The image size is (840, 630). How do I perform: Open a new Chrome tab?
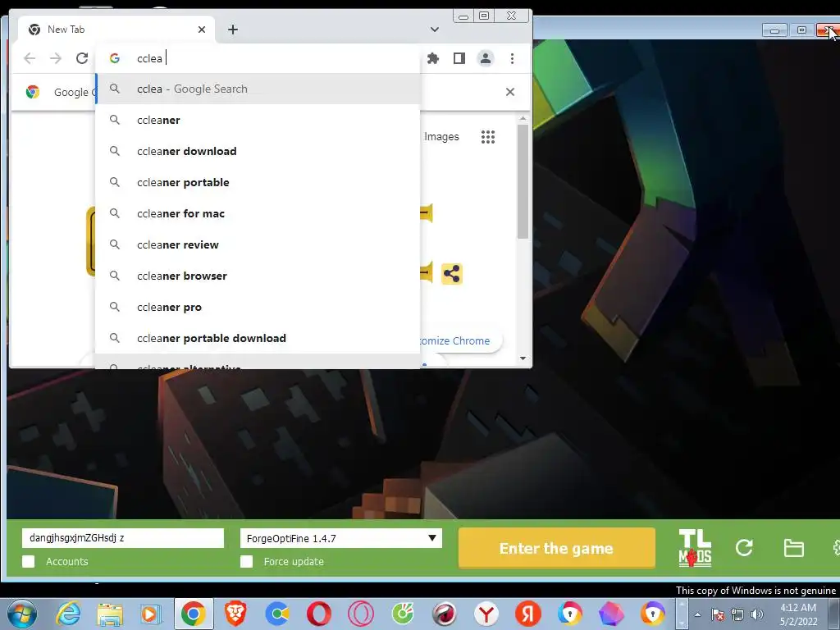point(232,30)
